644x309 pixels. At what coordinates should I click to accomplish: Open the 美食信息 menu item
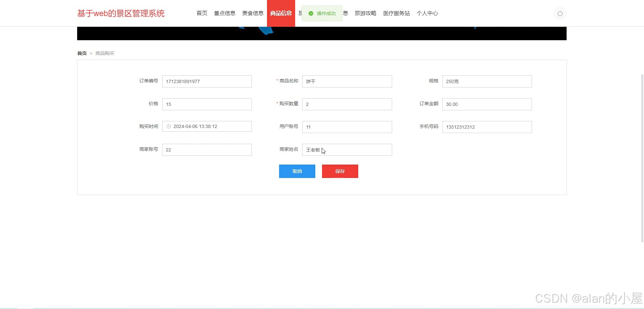253,13
